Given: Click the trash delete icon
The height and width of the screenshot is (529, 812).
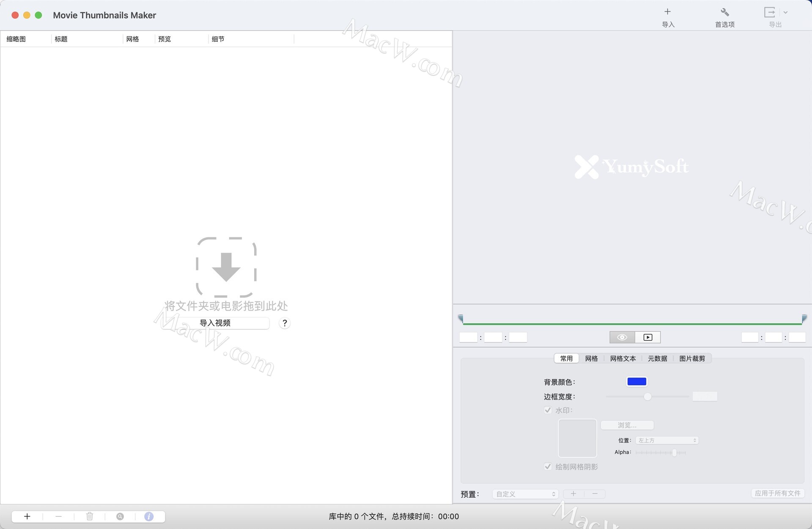Looking at the screenshot, I should coord(90,516).
